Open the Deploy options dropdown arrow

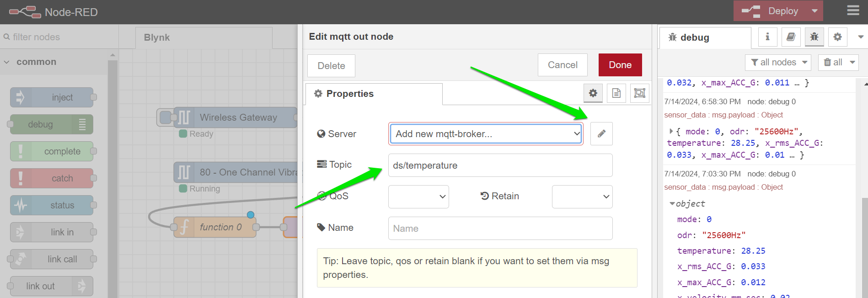[814, 11]
